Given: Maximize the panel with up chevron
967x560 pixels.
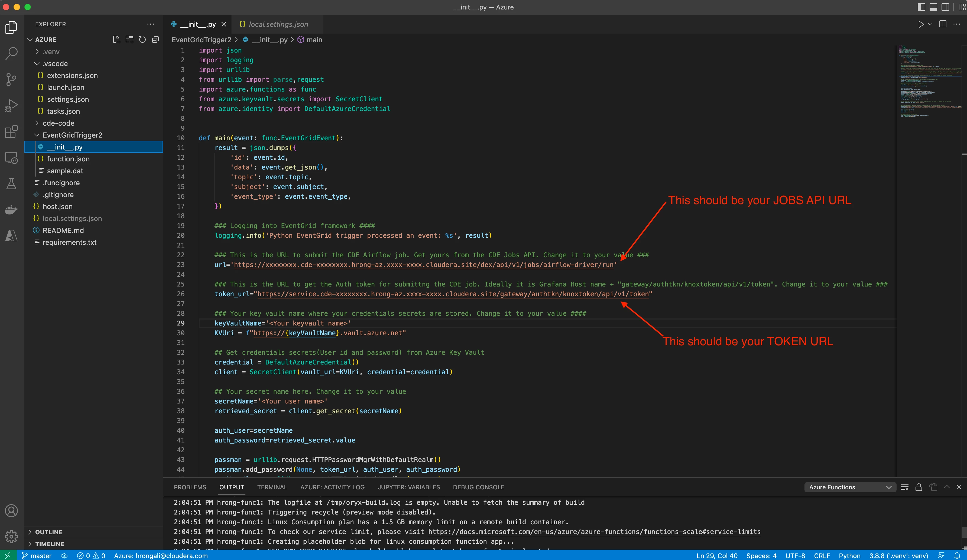Looking at the screenshot, I should point(947,487).
